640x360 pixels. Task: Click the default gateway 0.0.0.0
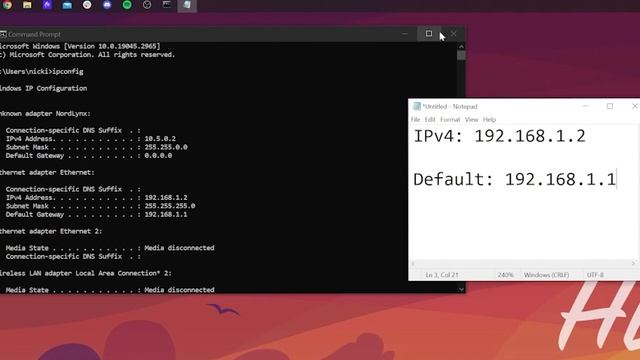158,156
